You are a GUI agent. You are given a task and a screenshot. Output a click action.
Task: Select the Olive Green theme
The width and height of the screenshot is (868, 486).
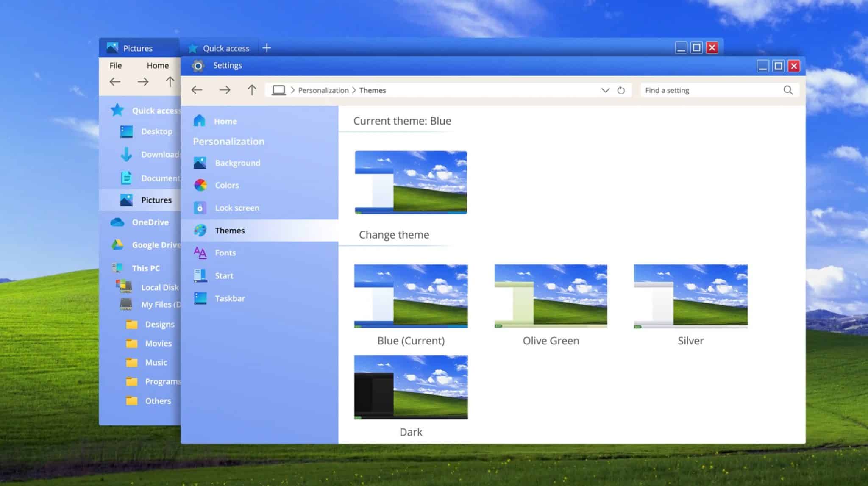click(551, 295)
